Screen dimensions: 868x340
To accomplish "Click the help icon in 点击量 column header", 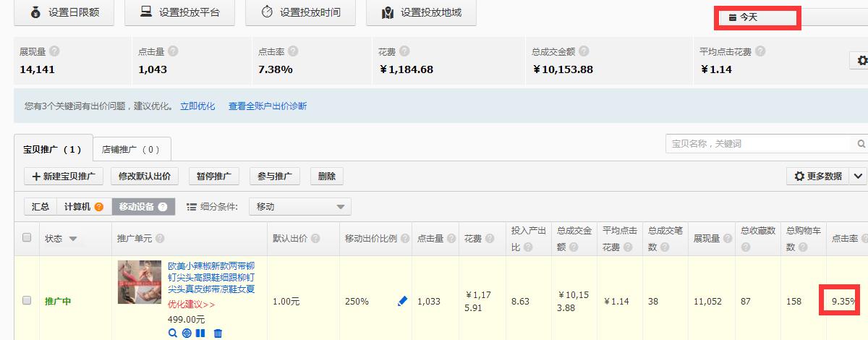I will tap(451, 239).
